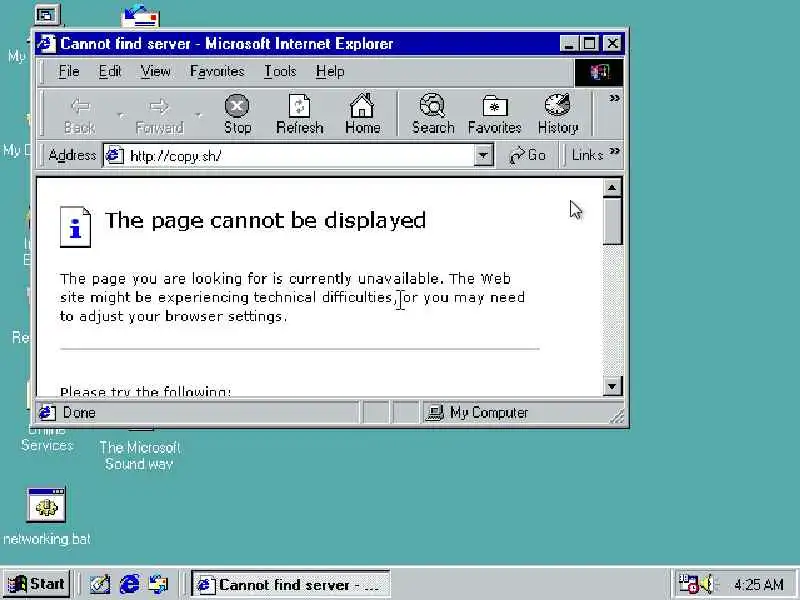Open the Search pane
Viewport: 800px width, 600px height.
433,114
